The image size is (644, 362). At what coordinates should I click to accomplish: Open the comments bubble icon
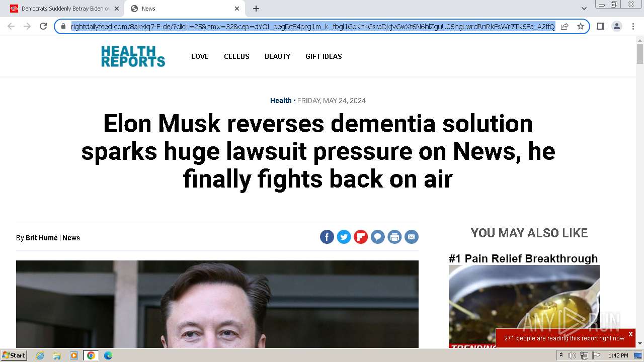(378, 237)
